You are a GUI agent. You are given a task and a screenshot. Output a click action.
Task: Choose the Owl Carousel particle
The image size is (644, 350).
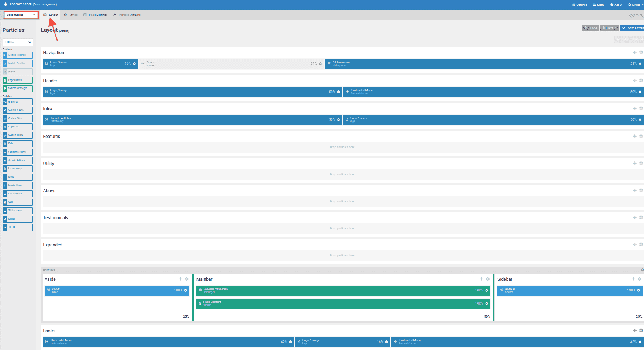[x=17, y=194]
